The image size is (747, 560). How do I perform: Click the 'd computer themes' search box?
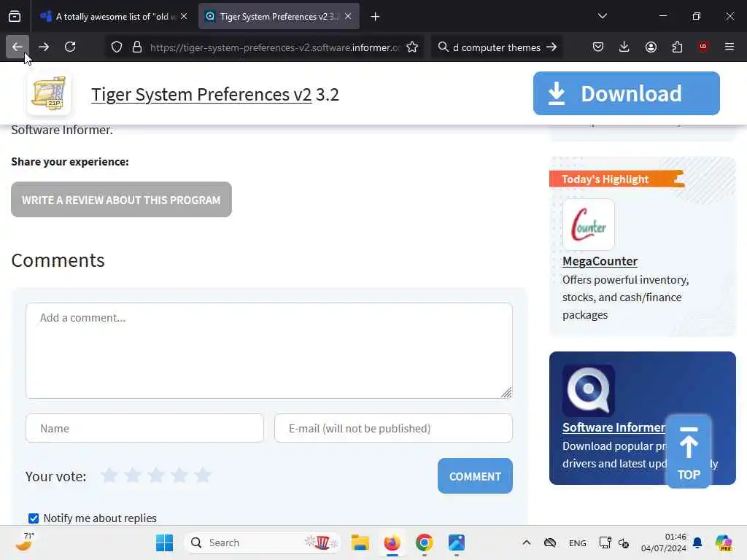point(496,47)
